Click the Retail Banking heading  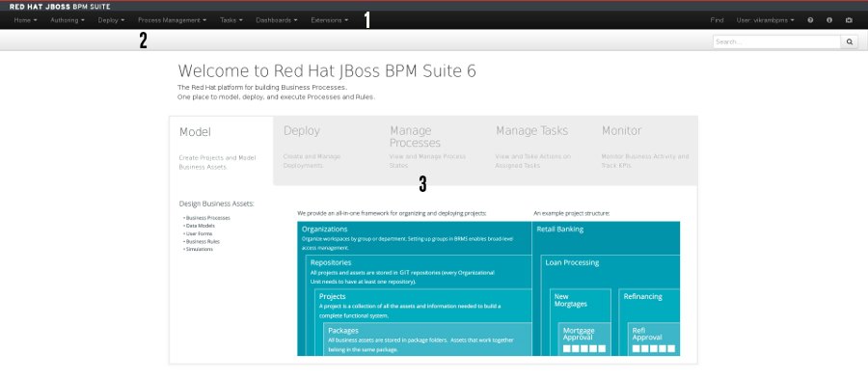(x=560, y=229)
